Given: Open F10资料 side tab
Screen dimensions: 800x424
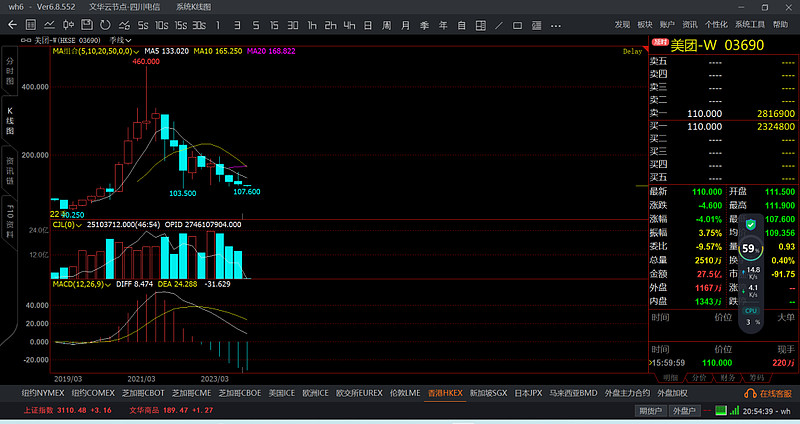Looking at the screenshot, I should click(x=10, y=221).
